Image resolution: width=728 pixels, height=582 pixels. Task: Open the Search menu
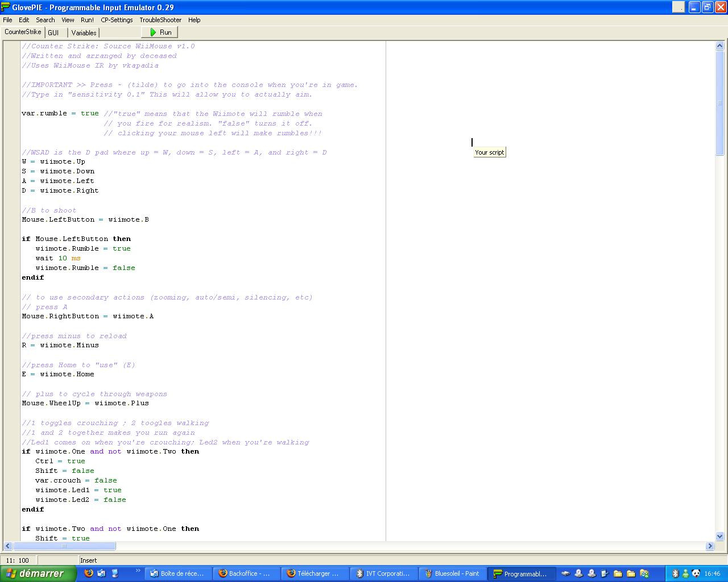pos(45,20)
